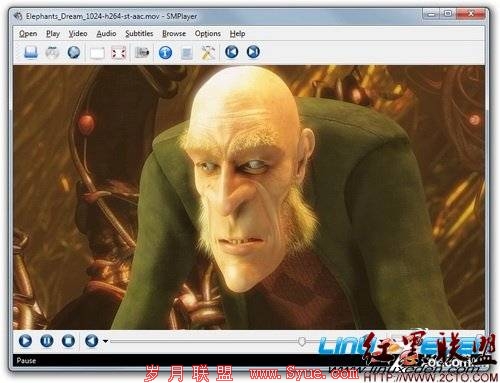Viewport: 500px width, 383px height.
Task: Click the Pause status bar text
Action: 26,360
